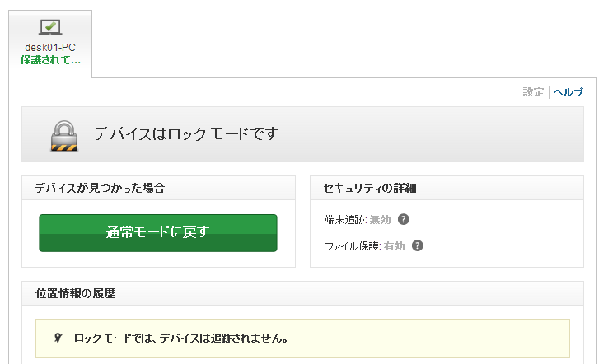Click the デバイスが見つかった場合 panel header

(100, 189)
